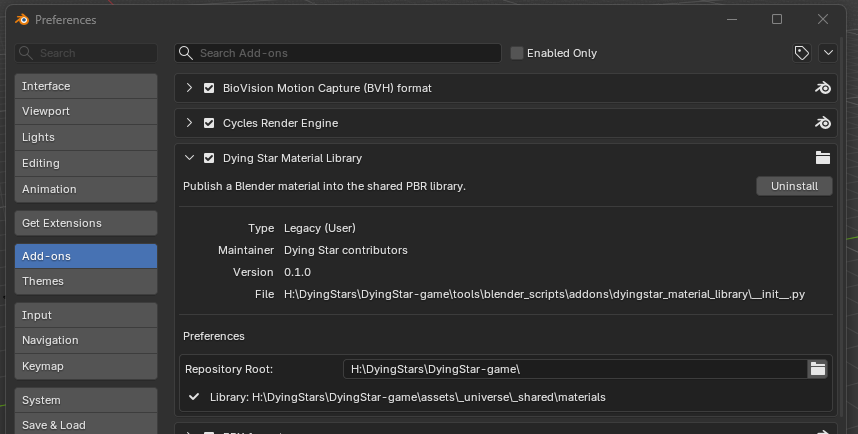
Task: Click the checkmark beside the Library path
Action: point(194,397)
